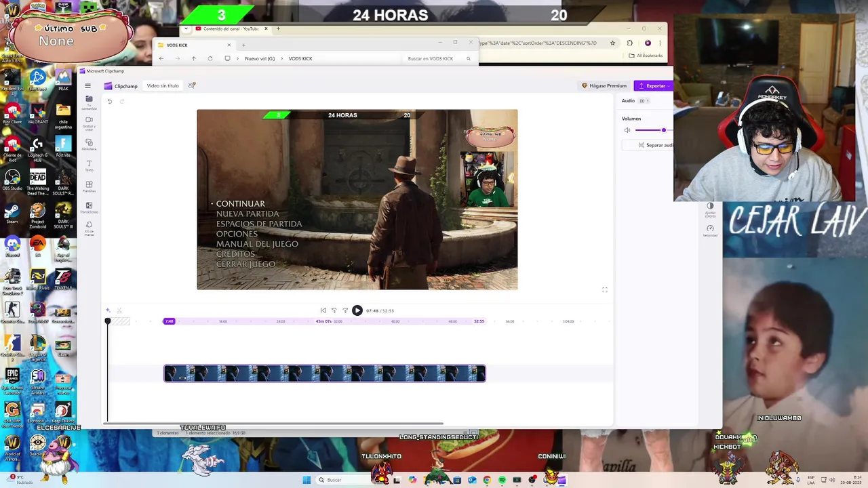Open VALORANT desktop shortcut
This screenshot has width=868, height=488.
point(38,113)
